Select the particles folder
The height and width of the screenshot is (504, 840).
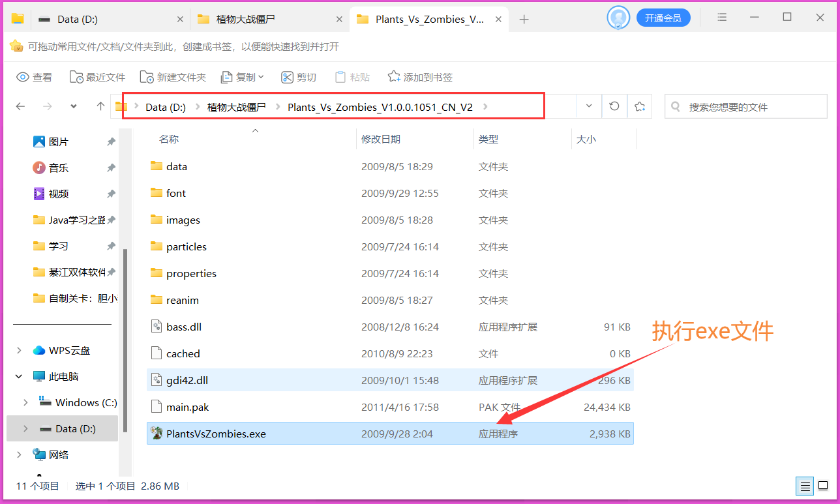click(x=390, y=246)
